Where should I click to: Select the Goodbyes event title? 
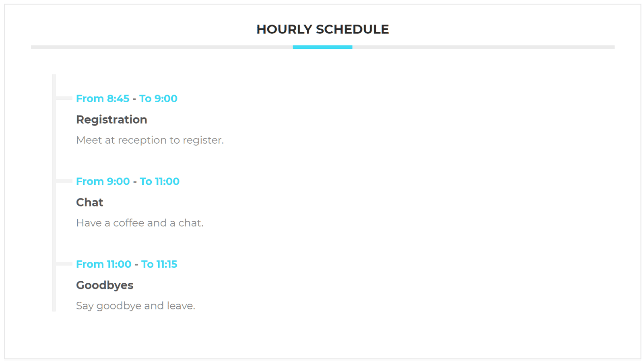tap(105, 285)
